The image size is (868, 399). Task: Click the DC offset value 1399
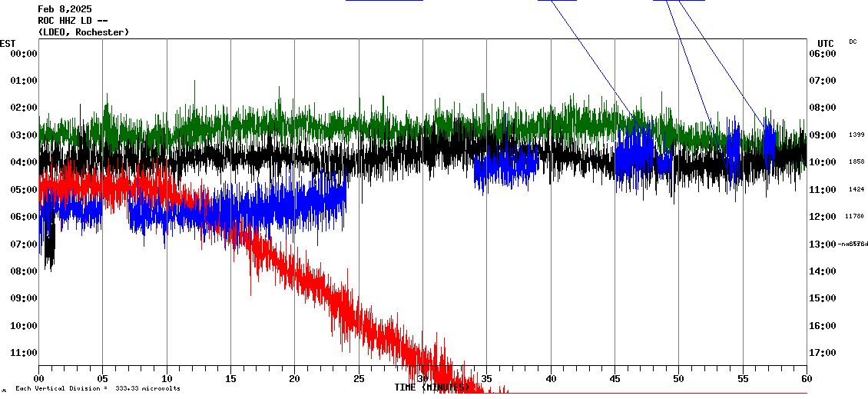click(856, 135)
